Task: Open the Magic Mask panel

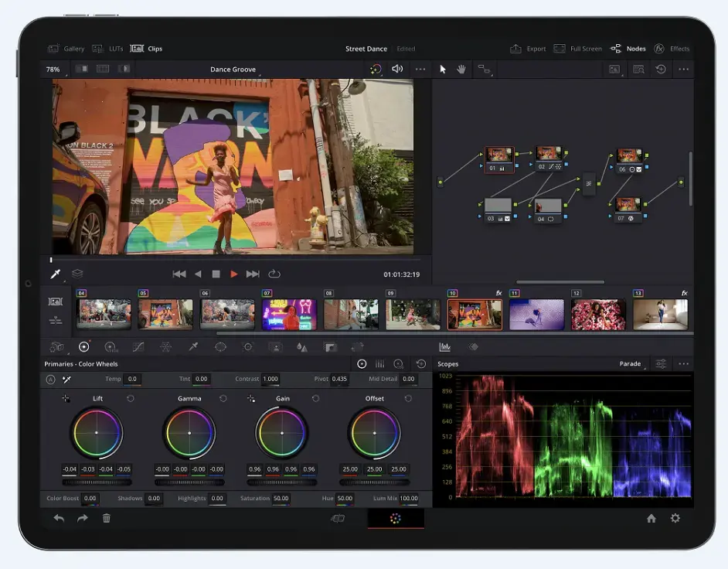Action: 276,346
